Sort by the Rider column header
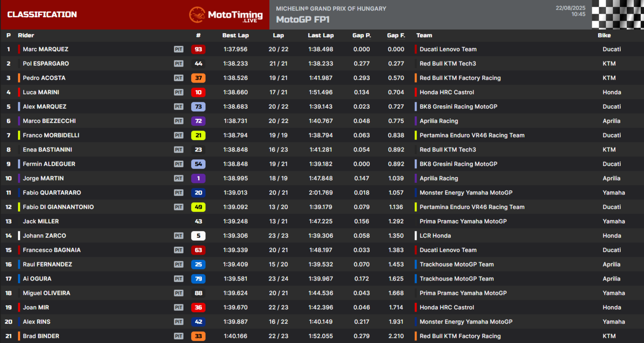This screenshot has width=644, height=343. coord(26,35)
